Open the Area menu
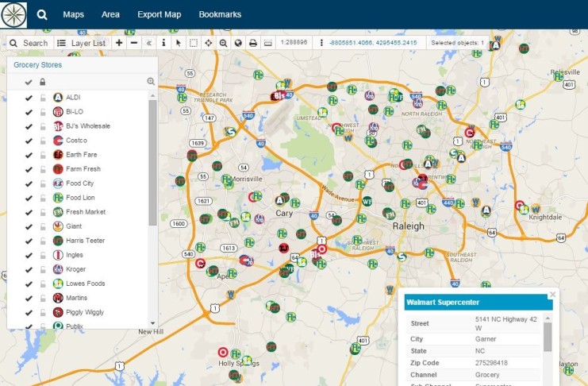 point(110,14)
